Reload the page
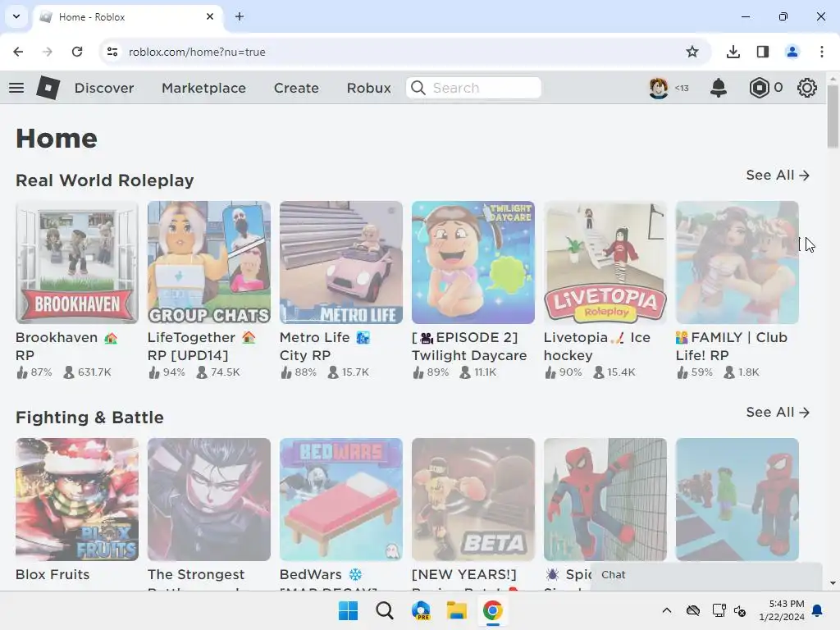Image resolution: width=840 pixels, height=630 pixels. coord(77,52)
